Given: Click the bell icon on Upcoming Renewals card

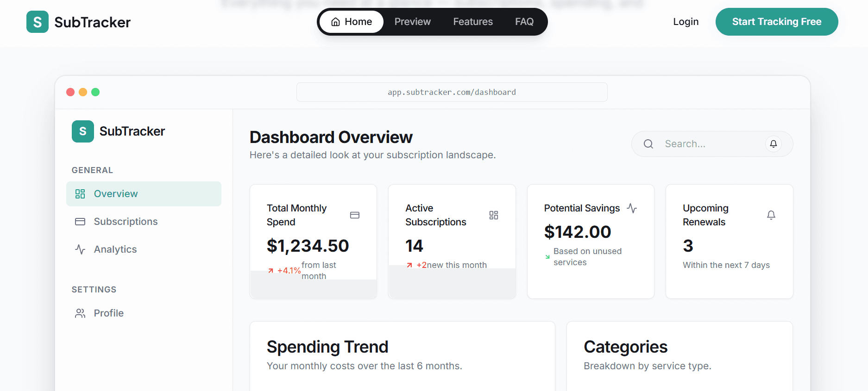Looking at the screenshot, I should [x=771, y=215].
